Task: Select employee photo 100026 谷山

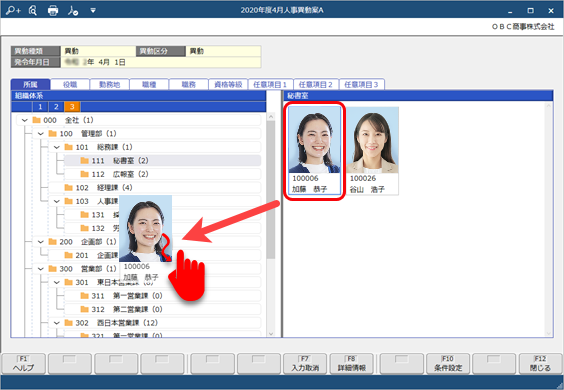Action: (372, 150)
